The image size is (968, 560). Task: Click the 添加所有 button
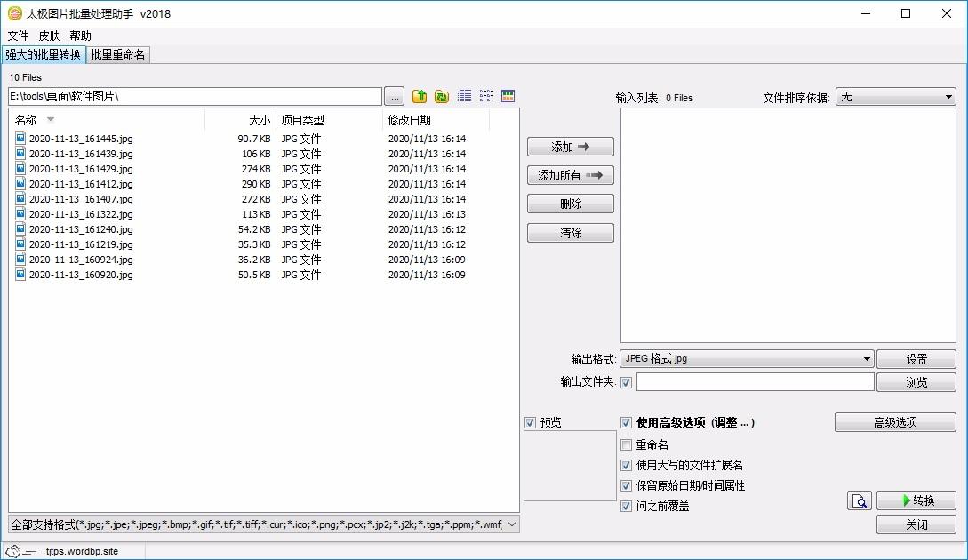(x=570, y=175)
